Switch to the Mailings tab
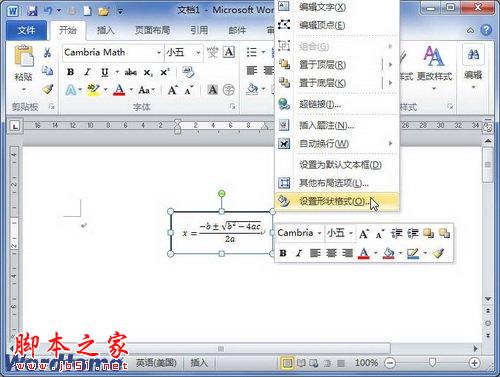Screen dimensions: 500x377 point(237,30)
